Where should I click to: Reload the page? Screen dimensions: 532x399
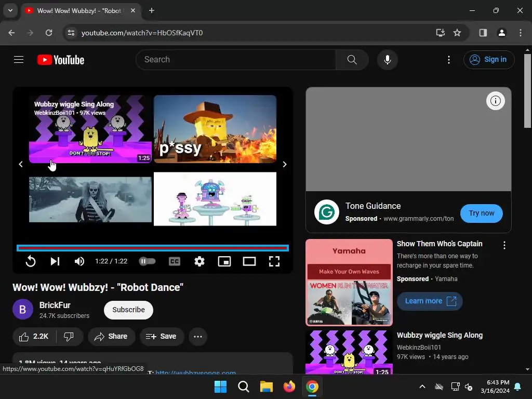49,33
